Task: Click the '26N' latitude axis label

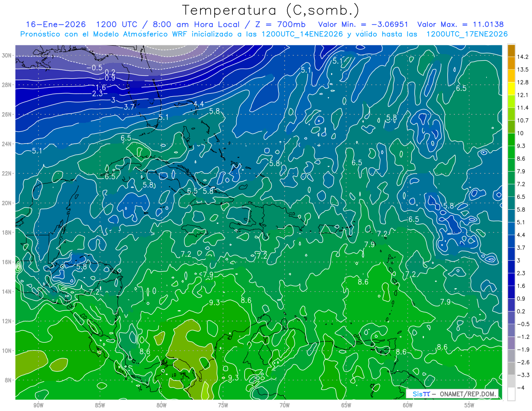Action: click(6, 114)
